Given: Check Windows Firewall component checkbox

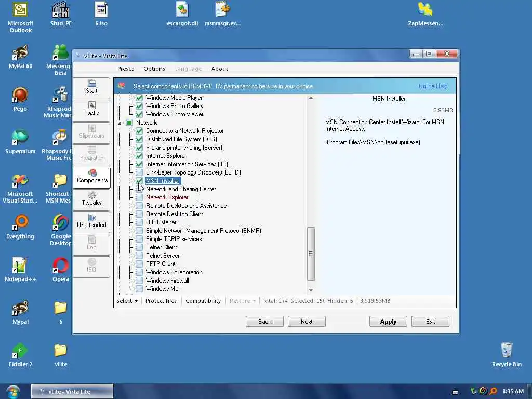Looking at the screenshot, I should click(139, 281).
